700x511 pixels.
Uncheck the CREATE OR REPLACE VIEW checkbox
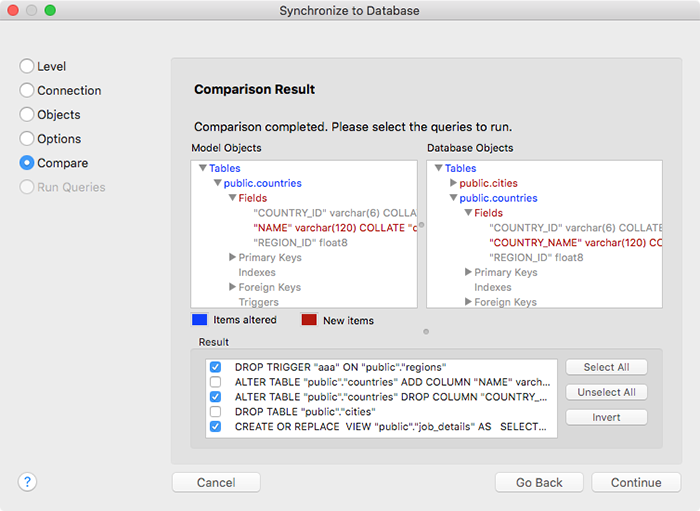click(216, 426)
